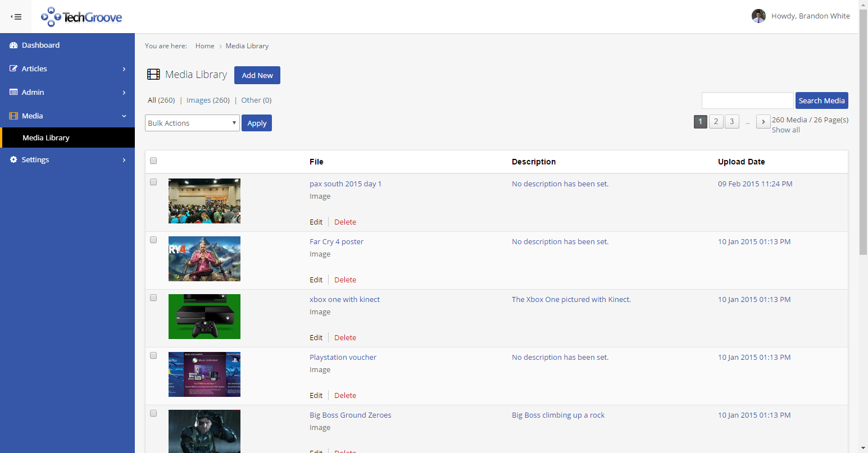Expand the Settings submenu chevron
Viewport: 868px width, 453px height.
(124, 160)
